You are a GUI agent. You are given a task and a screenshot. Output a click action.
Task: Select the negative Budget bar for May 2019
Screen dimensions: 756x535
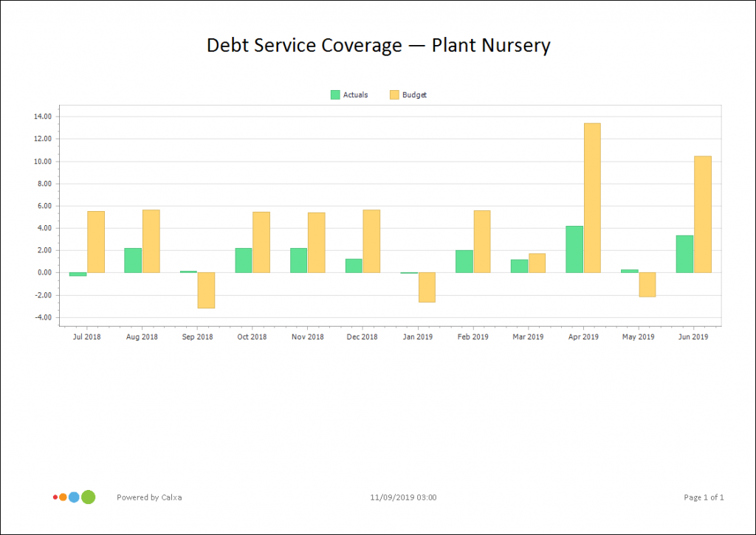coord(647,285)
